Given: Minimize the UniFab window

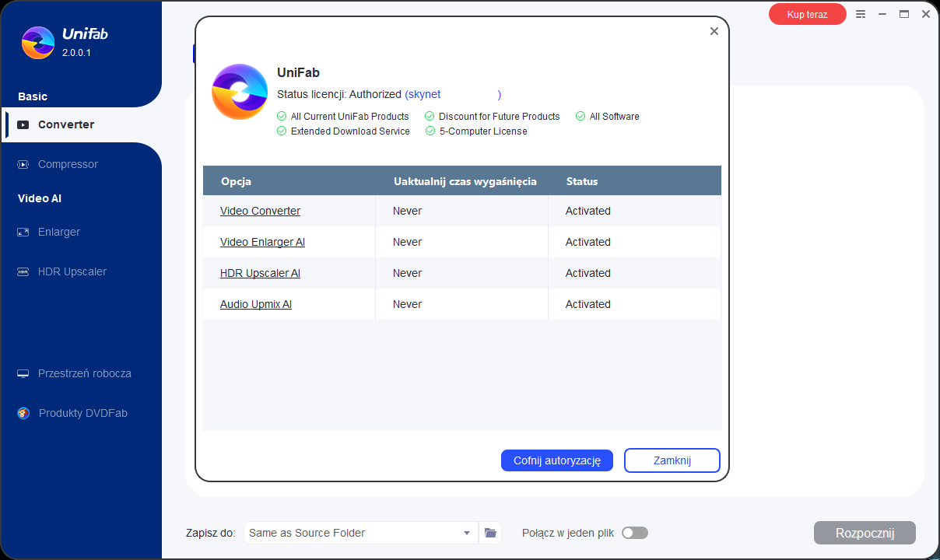Looking at the screenshot, I should pyautogui.click(x=882, y=14).
